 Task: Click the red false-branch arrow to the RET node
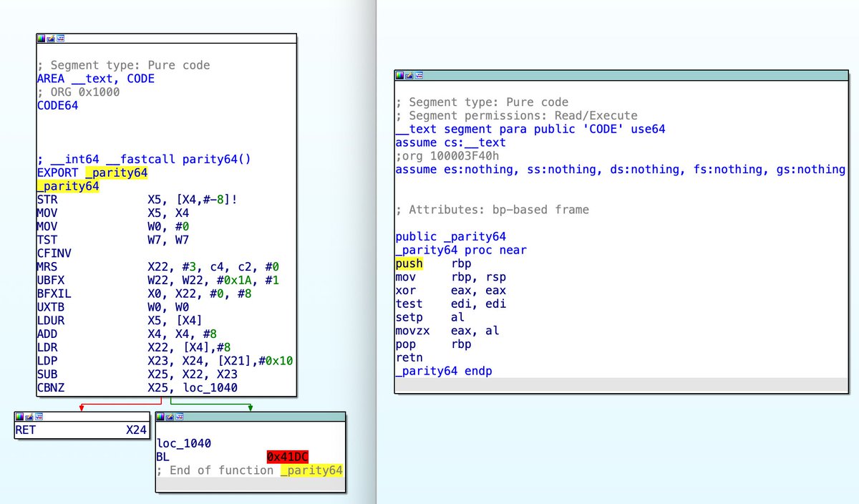coord(82,404)
